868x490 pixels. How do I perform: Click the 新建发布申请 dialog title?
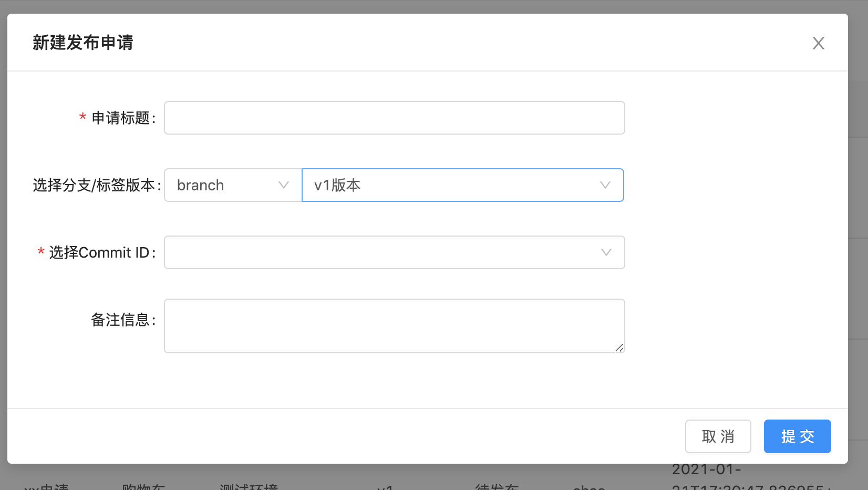(x=83, y=43)
